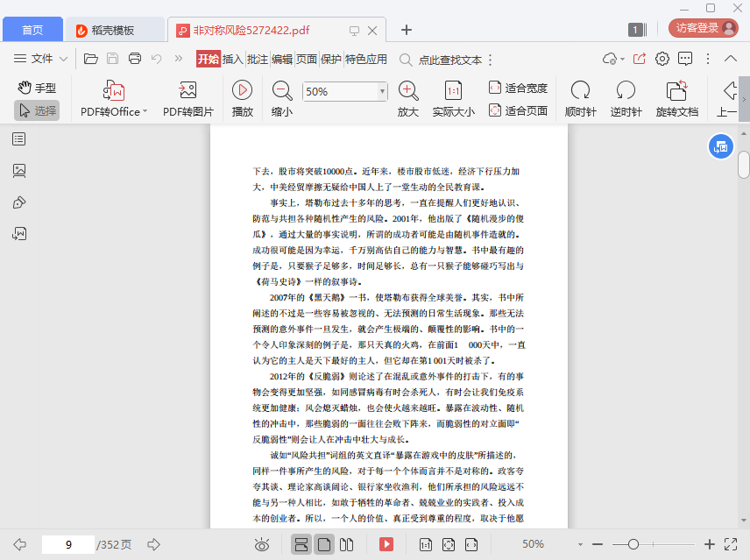The height and width of the screenshot is (560, 750).
Task: Set view to actual size (实际大小)
Action: (x=454, y=98)
